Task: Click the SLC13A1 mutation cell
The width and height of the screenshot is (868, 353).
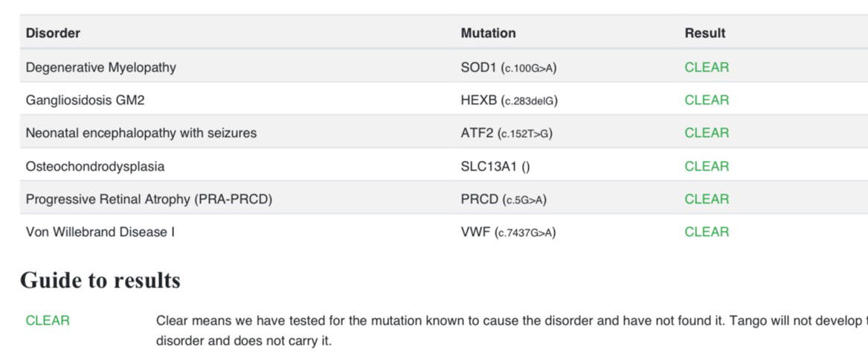Action: coord(495,166)
